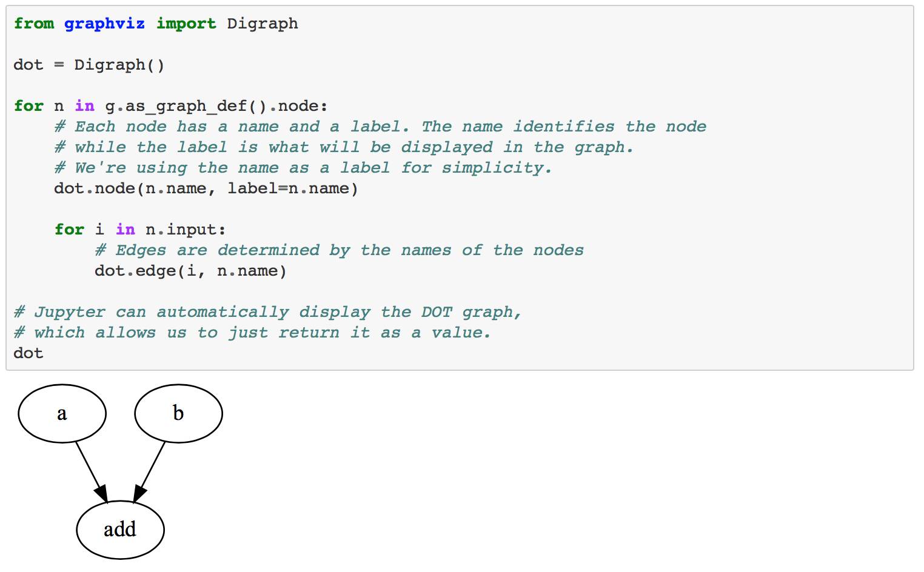Click the comment "Jupyter can automatically display the DOT graph"
This screenshot has height=572, width=924.
pos(267,312)
